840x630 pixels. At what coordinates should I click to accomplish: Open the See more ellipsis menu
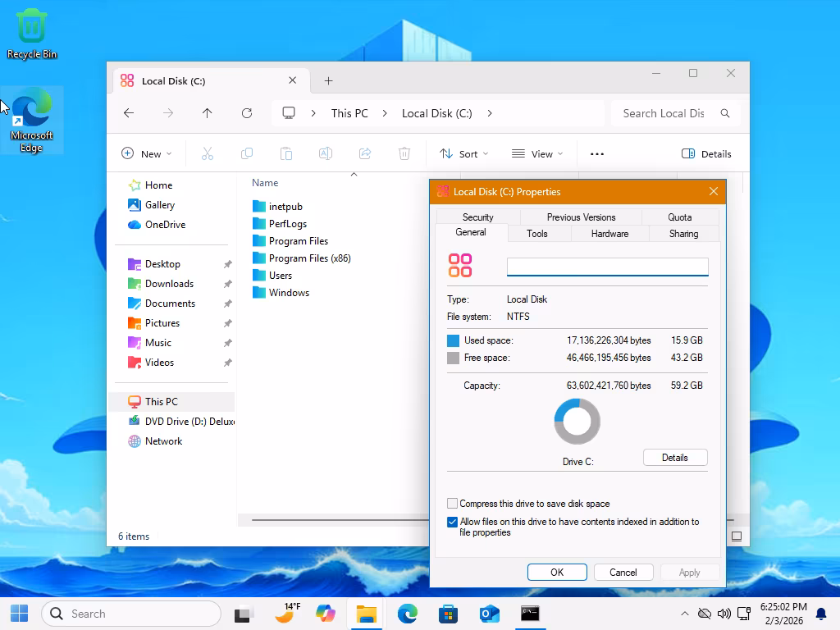point(597,153)
